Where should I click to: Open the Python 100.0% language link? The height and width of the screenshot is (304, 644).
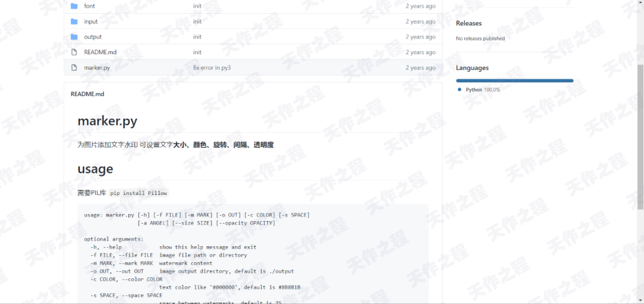pyautogui.click(x=482, y=89)
